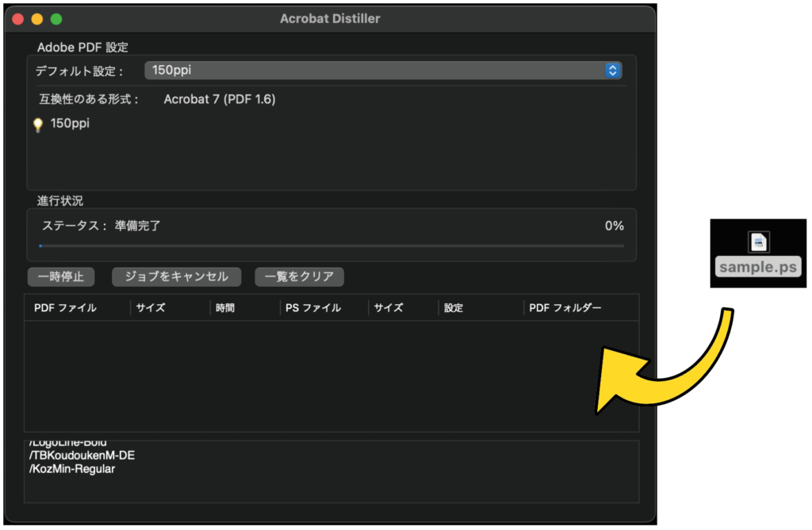Select the /KozMin-Regular line in the log
Screen dimensions: 812x530
pyautogui.click(x=72, y=470)
